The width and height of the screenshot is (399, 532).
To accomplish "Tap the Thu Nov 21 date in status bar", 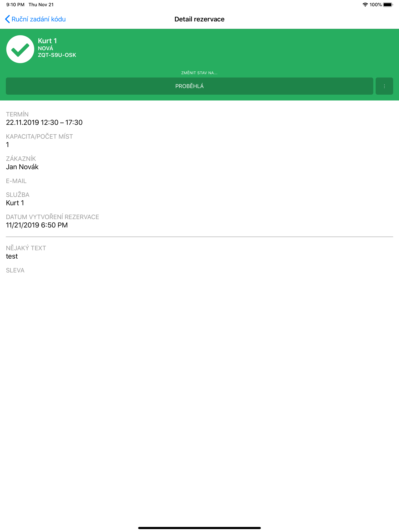I will coord(41,4).
